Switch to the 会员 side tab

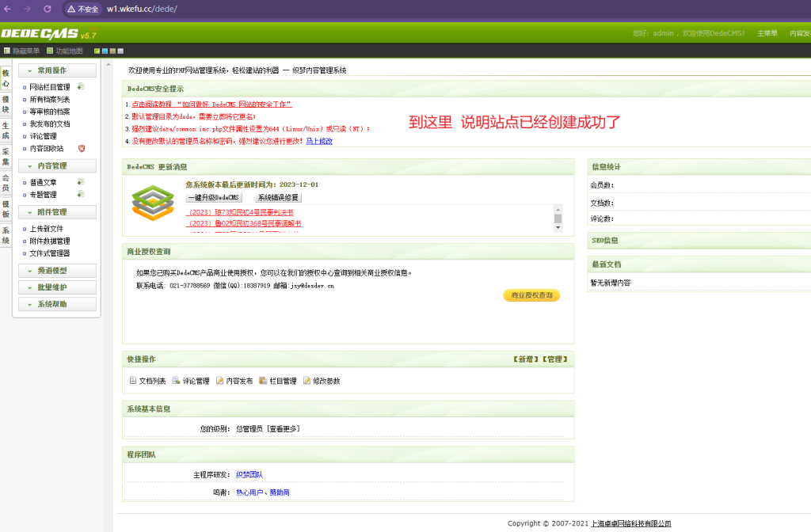(x=6, y=183)
